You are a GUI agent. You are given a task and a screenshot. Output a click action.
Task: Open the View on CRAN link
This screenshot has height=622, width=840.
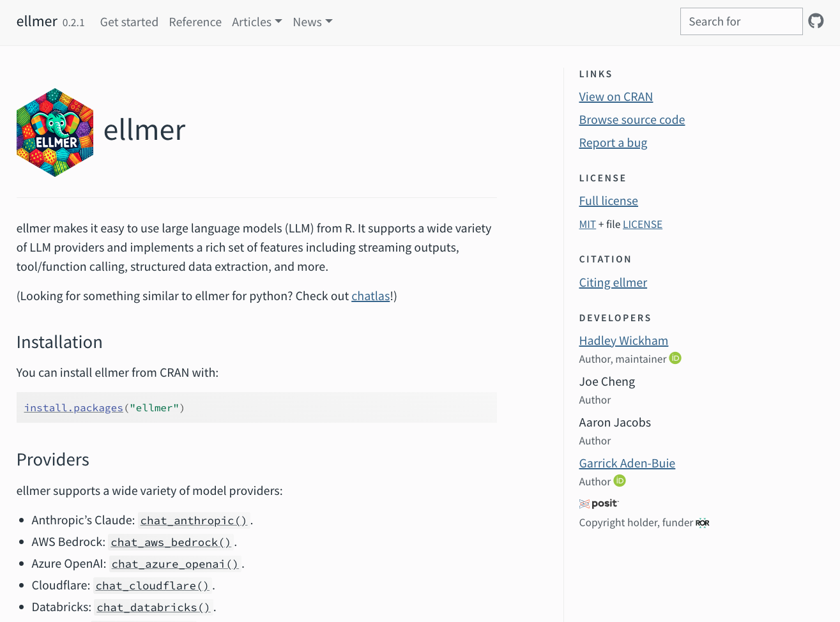(616, 96)
